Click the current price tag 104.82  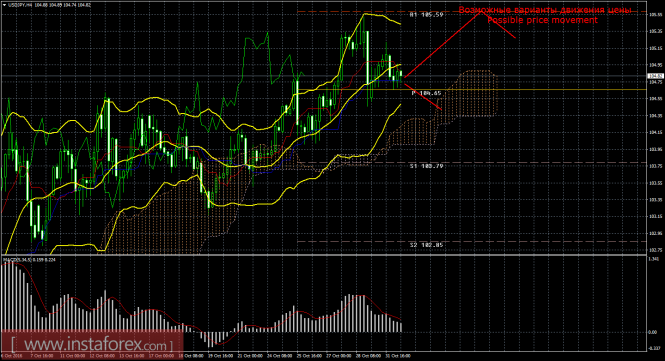656,76
